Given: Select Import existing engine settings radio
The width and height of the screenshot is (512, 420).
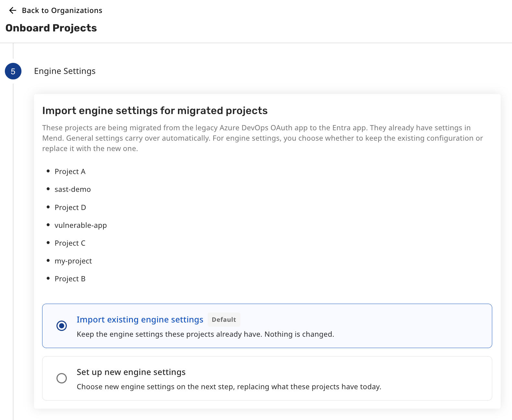Looking at the screenshot, I should click(x=62, y=326).
